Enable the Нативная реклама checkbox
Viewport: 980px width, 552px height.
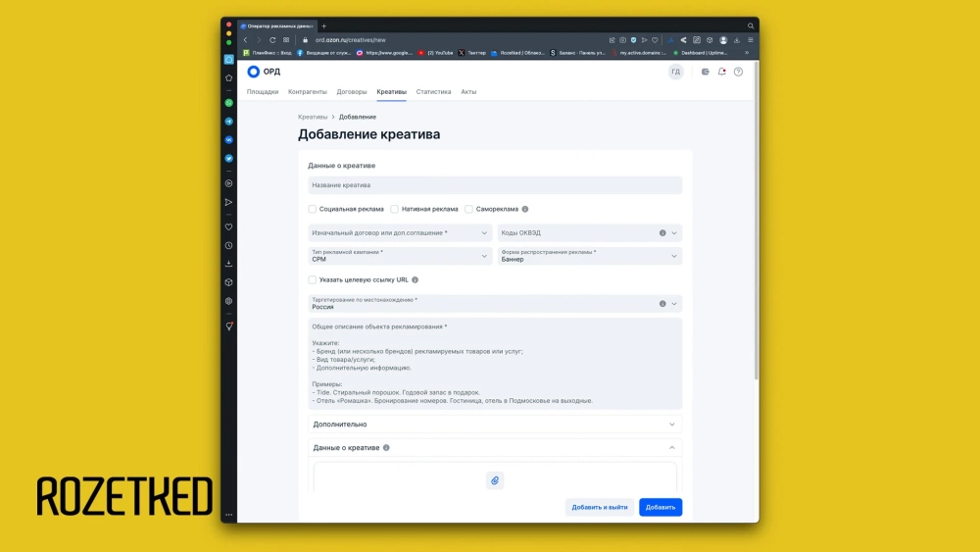coord(395,209)
